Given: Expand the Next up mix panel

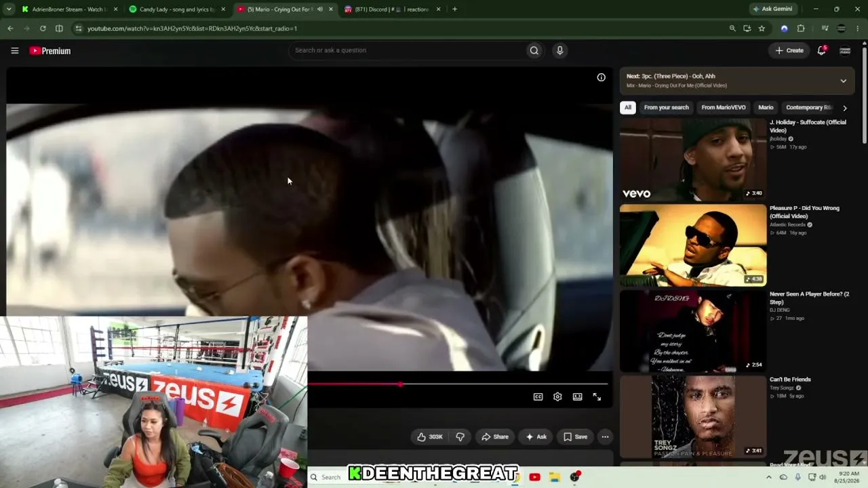Looking at the screenshot, I should pyautogui.click(x=843, y=81).
